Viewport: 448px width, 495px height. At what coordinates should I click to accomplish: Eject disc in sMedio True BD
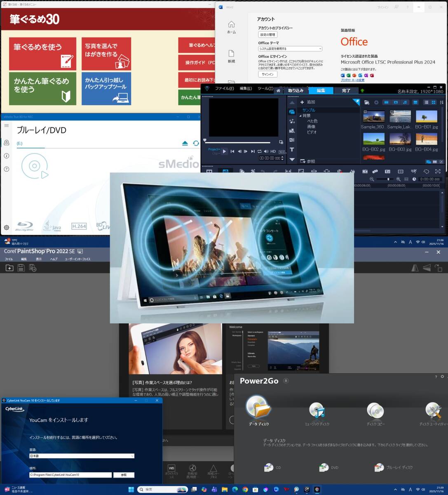(x=185, y=143)
